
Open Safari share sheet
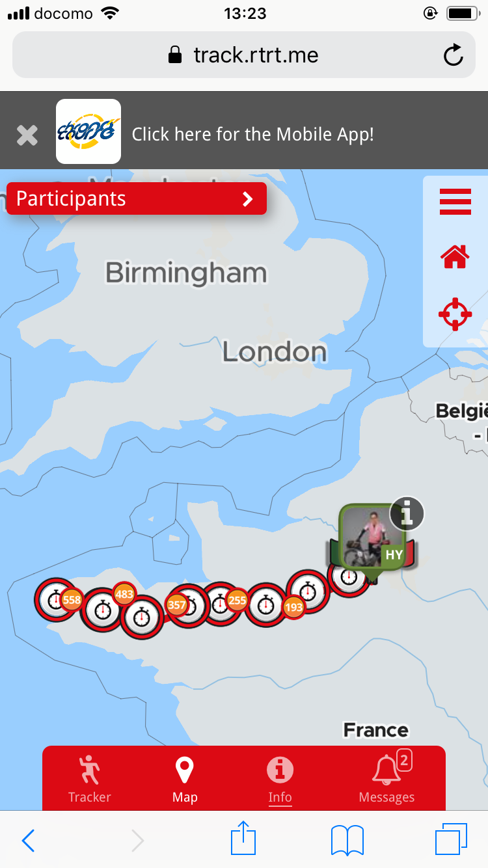(x=243, y=839)
